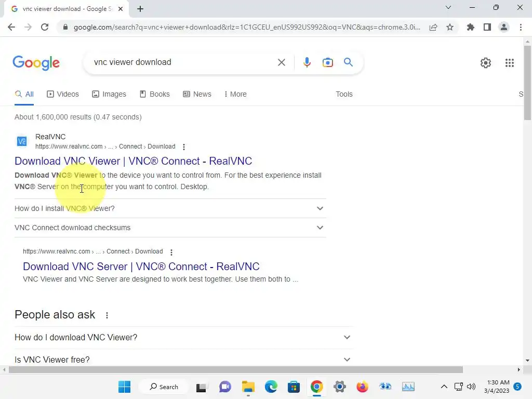
Task: Search by image with camera icon
Action: pos(327,62)
